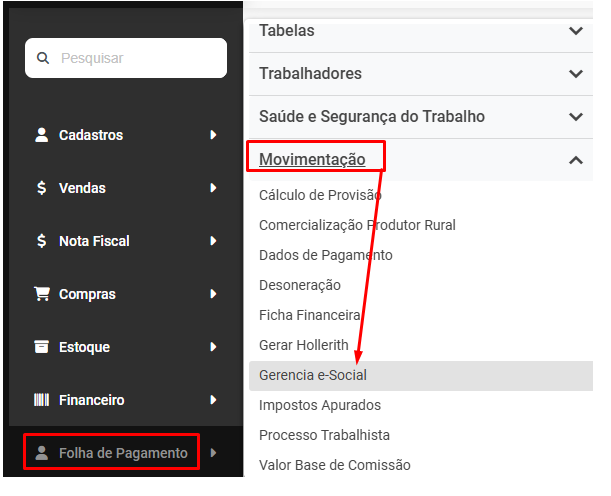This screenshot has height=496, width=611.
Task: Open the Cadastros submenu arrow
Action: (213, 135)
